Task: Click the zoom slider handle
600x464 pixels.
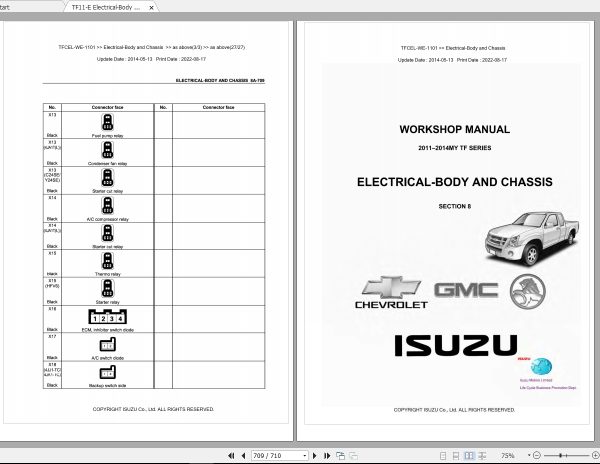Action: pos(560,455)
